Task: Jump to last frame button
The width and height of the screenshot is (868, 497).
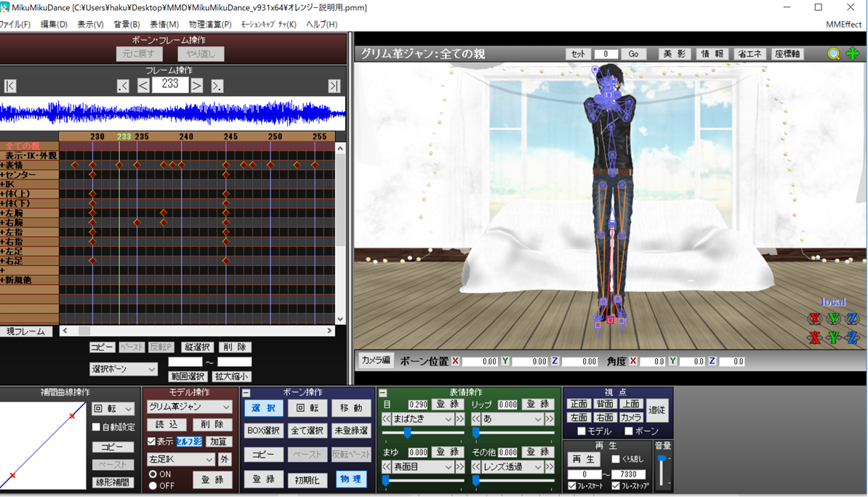Action: (334, 86)
